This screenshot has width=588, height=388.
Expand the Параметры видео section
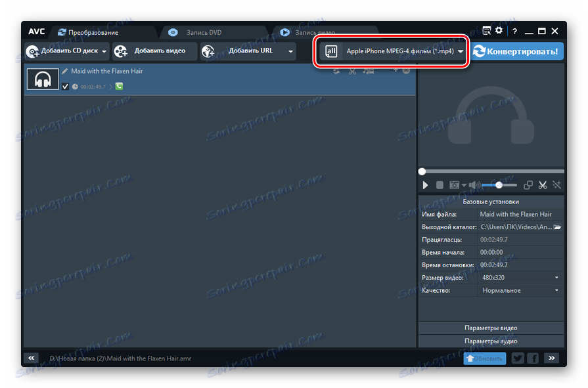491,328
